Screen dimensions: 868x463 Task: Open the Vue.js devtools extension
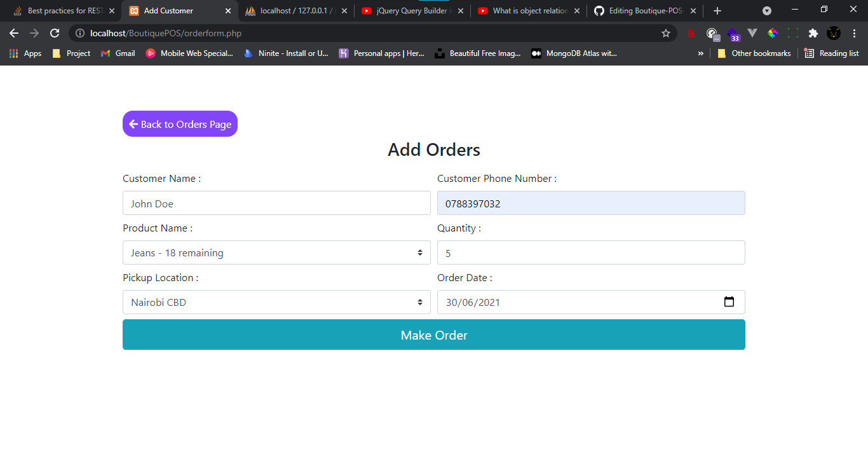753,33
